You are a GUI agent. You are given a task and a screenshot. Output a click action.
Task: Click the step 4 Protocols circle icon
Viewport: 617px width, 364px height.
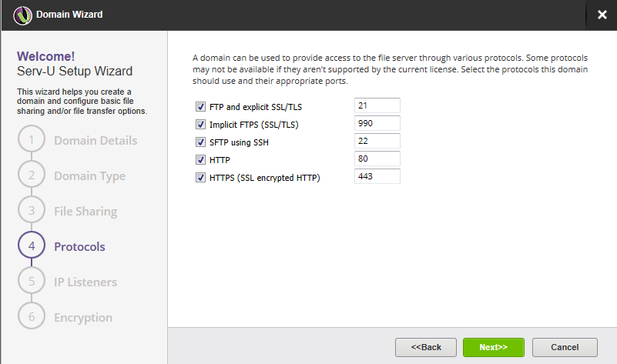coord(32,247)
